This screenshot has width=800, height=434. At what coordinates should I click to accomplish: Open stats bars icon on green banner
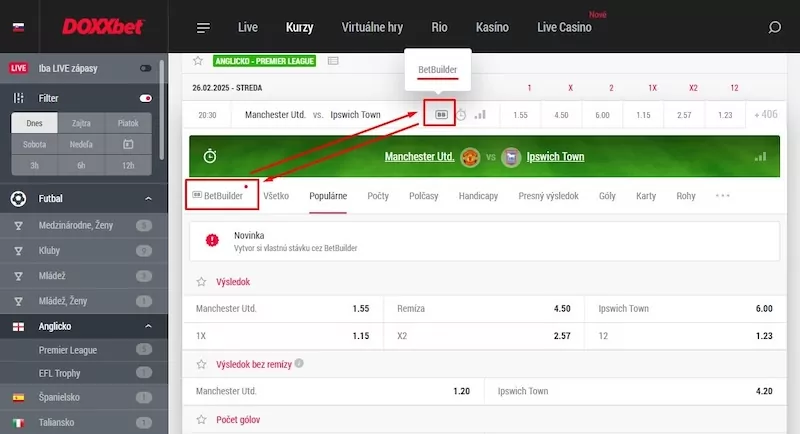coord(760,156)
